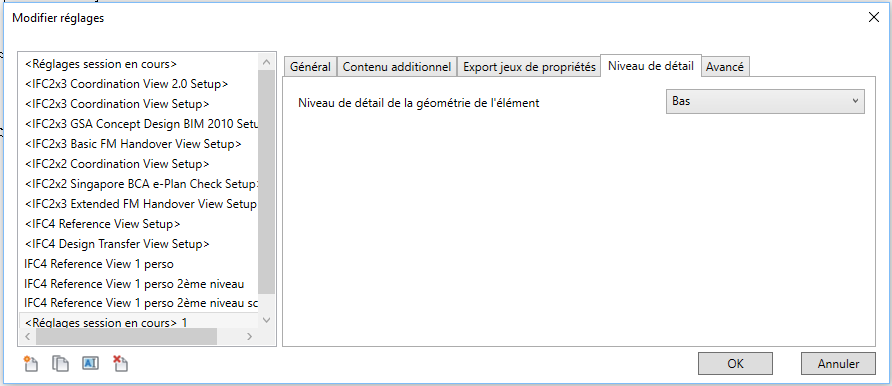Click the setup list scroll down arrow
Image resolution: width=892 pixels, height=386 pixels.
266,321
